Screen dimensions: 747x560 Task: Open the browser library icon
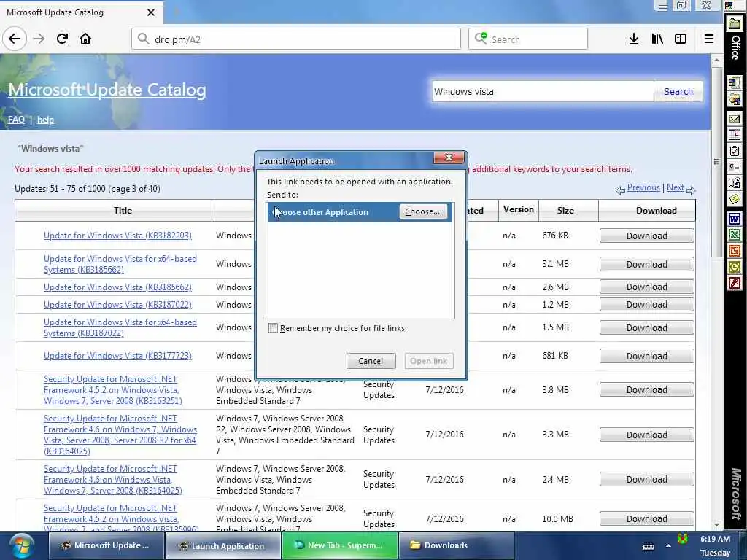[x=657, y=39]
